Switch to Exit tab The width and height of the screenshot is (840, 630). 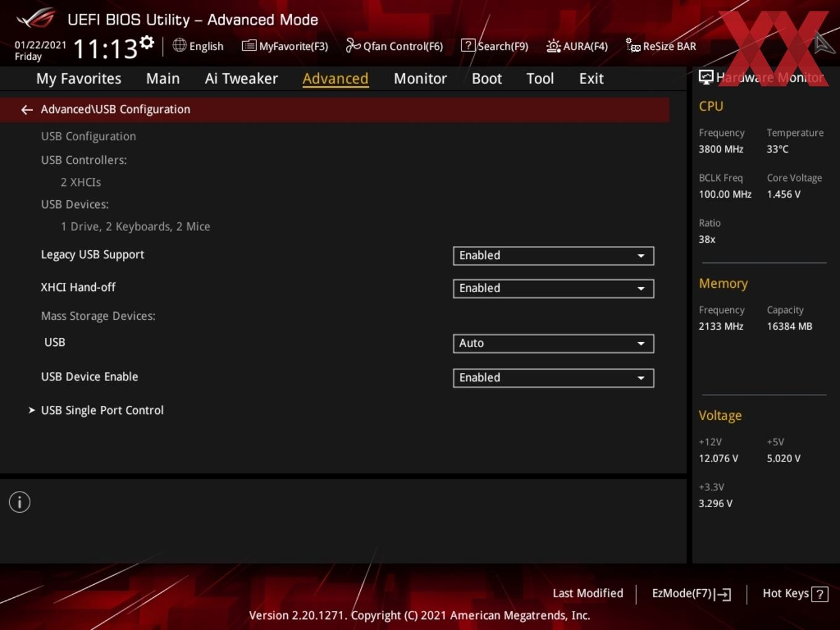[591, 78]
